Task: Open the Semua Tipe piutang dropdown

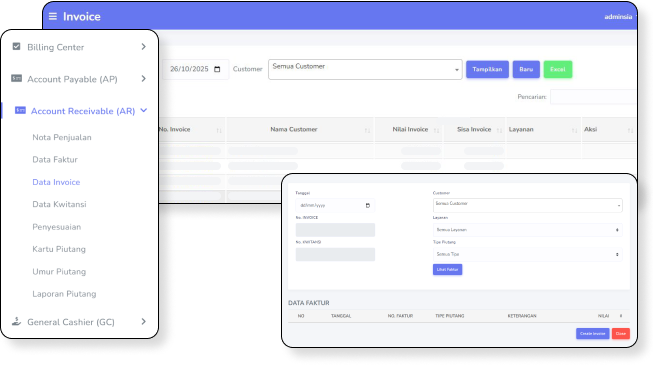Action: (x=528, y=254)
